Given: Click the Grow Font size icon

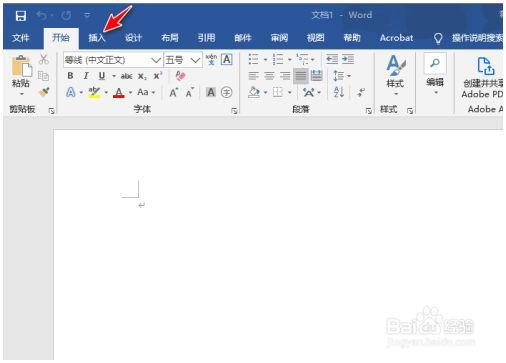Looking at the screenshot, I should [x=173, y=92].
